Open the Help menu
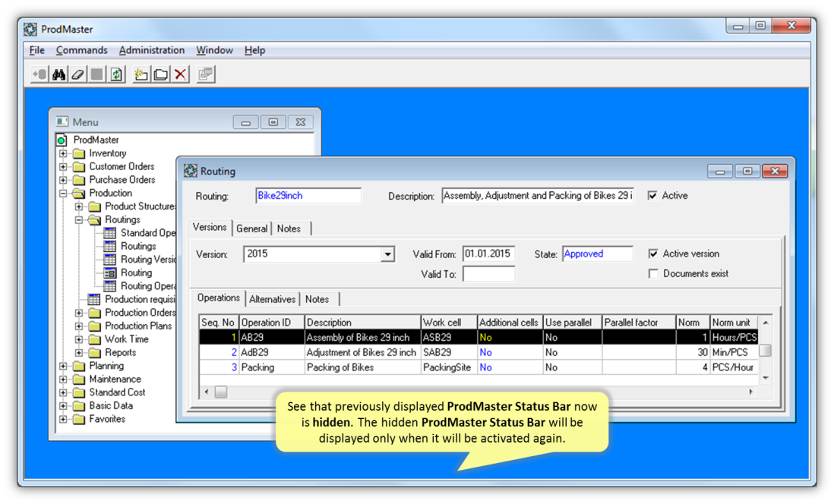 pyautogui.click(x=254, y=50)
